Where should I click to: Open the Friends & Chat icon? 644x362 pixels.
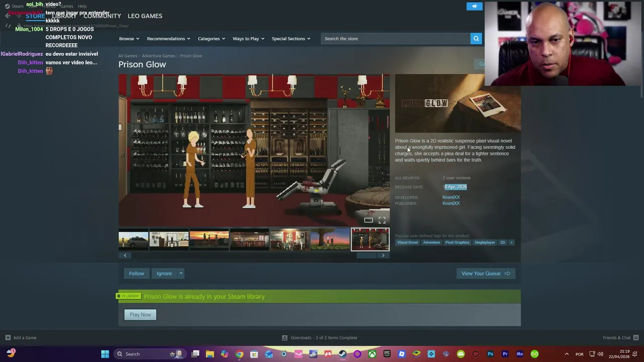tap(636, 337)
